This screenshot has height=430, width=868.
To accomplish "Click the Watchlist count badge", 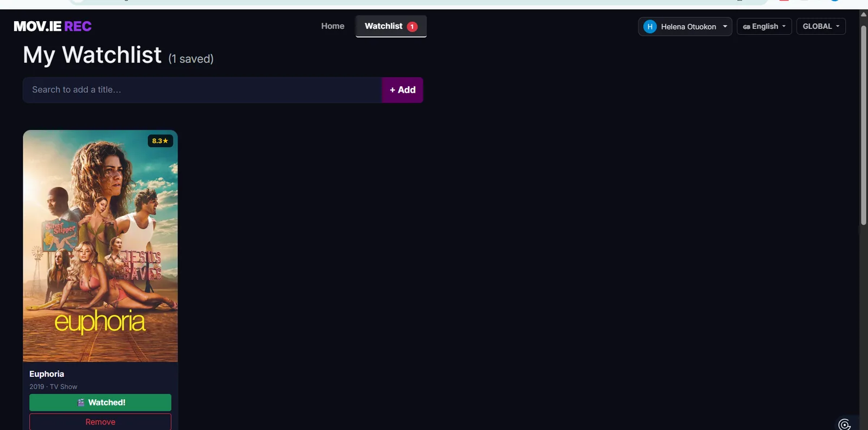I will tap(412, 27).
